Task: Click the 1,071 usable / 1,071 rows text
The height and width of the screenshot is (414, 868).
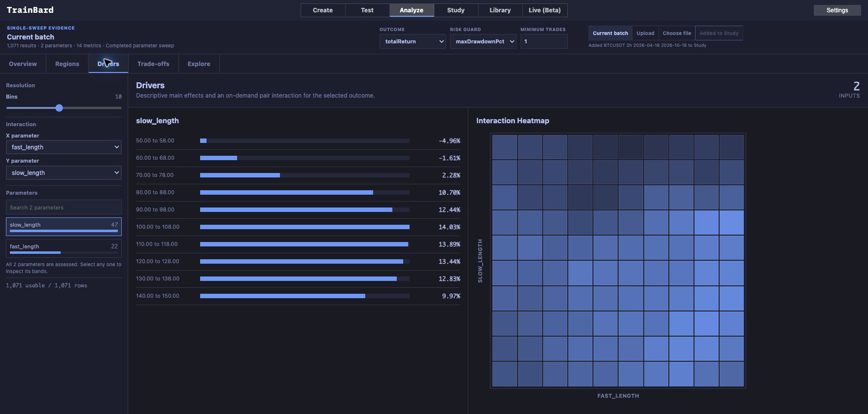Action: tap(46, 285)
